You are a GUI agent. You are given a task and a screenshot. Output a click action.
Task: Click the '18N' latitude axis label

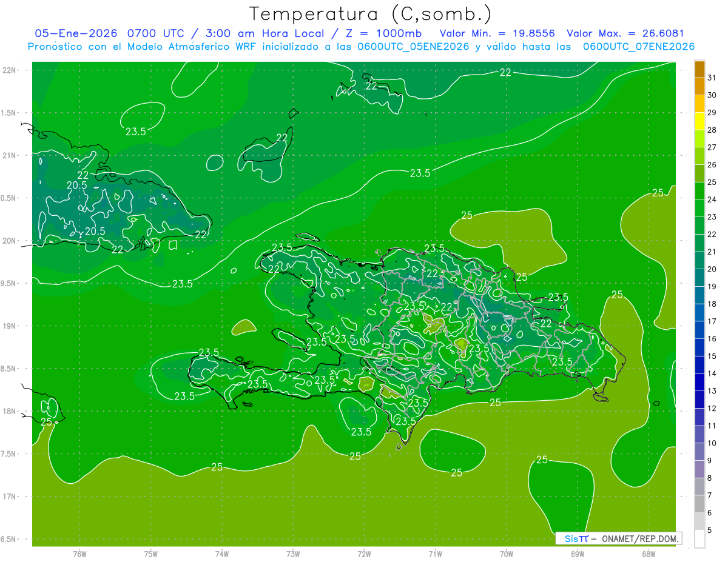10,411
